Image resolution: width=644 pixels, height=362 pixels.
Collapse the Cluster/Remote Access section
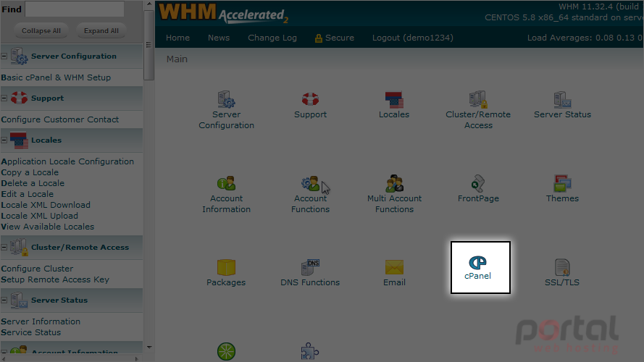point(4,247)
